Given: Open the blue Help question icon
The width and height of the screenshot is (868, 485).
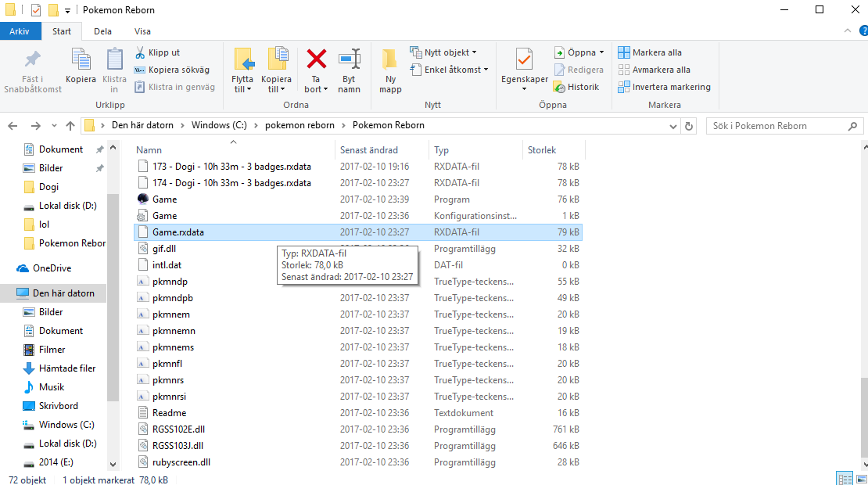Looking at the screenshot, I should tap(863, 31).
